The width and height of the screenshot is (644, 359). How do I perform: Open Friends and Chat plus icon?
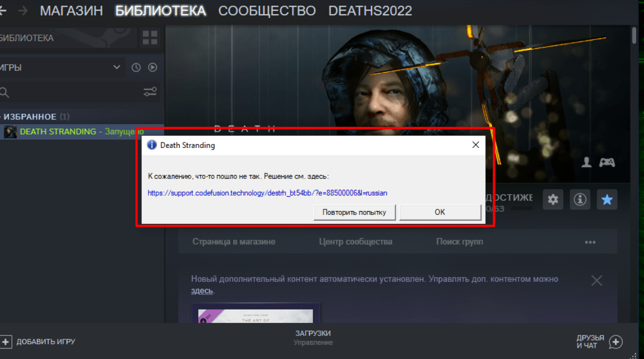pyautogui.click(x=616, y=342)
